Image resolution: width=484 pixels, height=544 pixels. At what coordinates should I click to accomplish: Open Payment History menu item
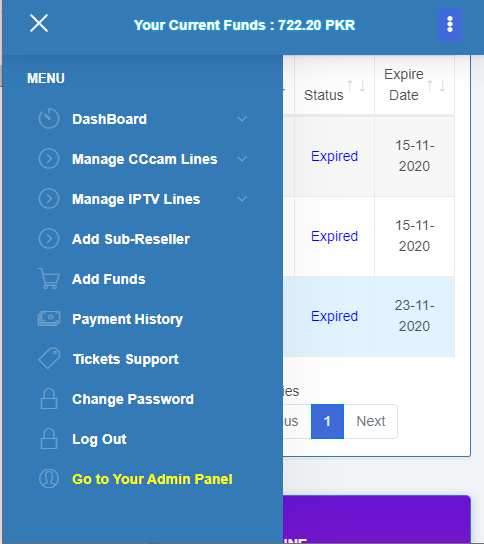click(127, 319)
